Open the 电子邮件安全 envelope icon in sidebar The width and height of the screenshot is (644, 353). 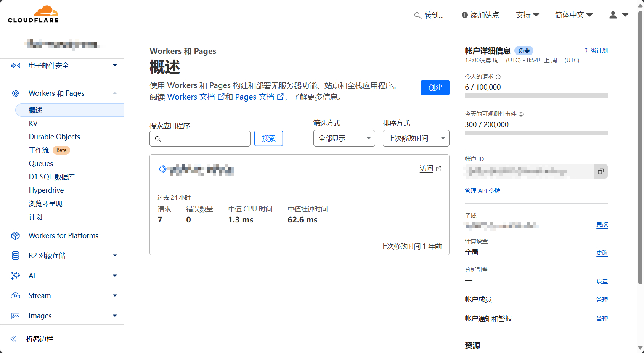click(15, 65)
